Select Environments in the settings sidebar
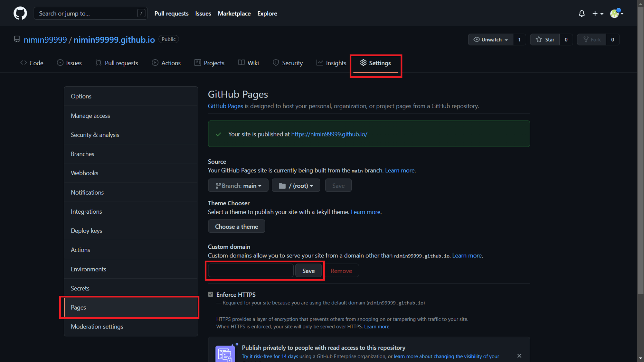This screenshot has width=644, height=362. pyautogui.click(x=131, y=269)
